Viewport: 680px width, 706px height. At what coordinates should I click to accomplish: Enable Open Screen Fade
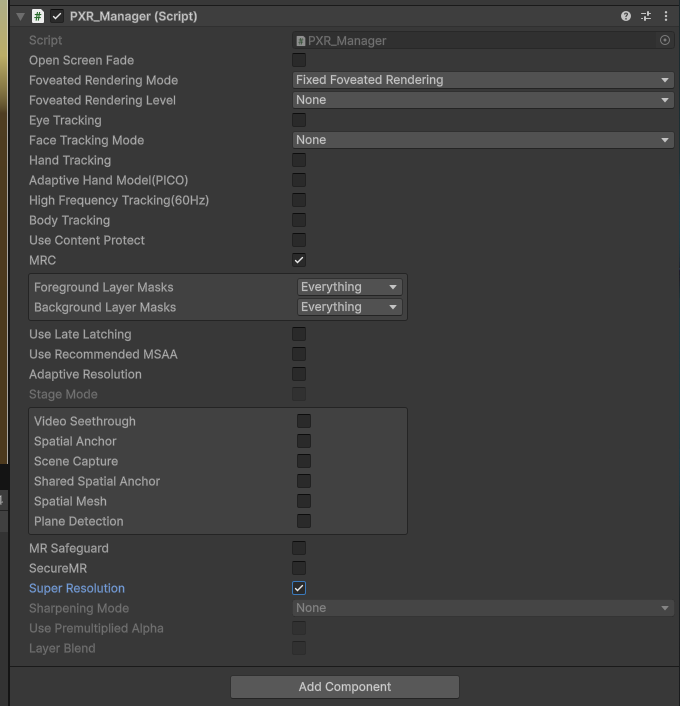pos(299,60)
